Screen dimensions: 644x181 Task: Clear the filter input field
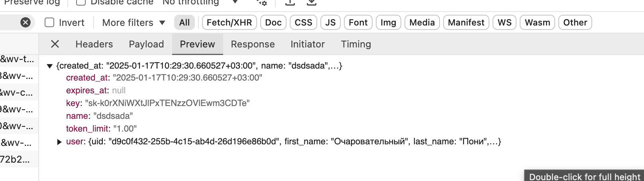(x=25, y=23)
